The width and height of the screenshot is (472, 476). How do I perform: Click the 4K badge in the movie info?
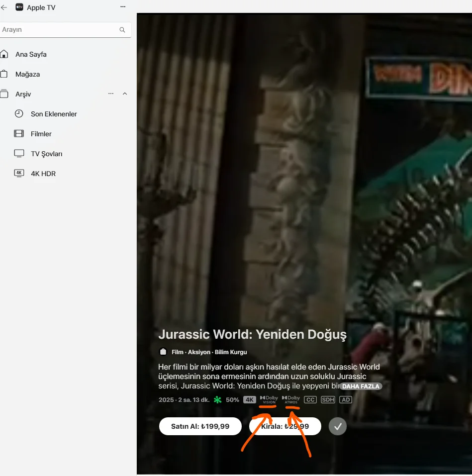[x=250, y=400]
